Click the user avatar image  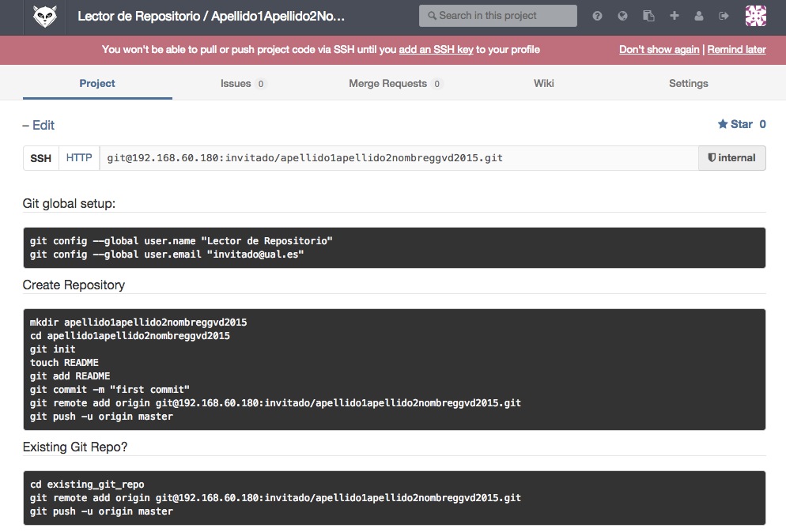pos(755,16)
